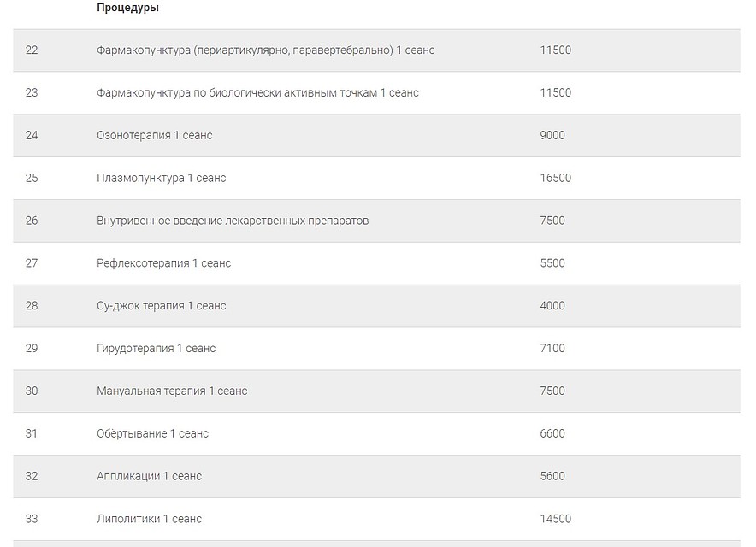Image resolution: width=756 pixels, height=547 pixels.
Task: Click Фармакопунктура по биологически активным точкам
Action: coord(257,92)
